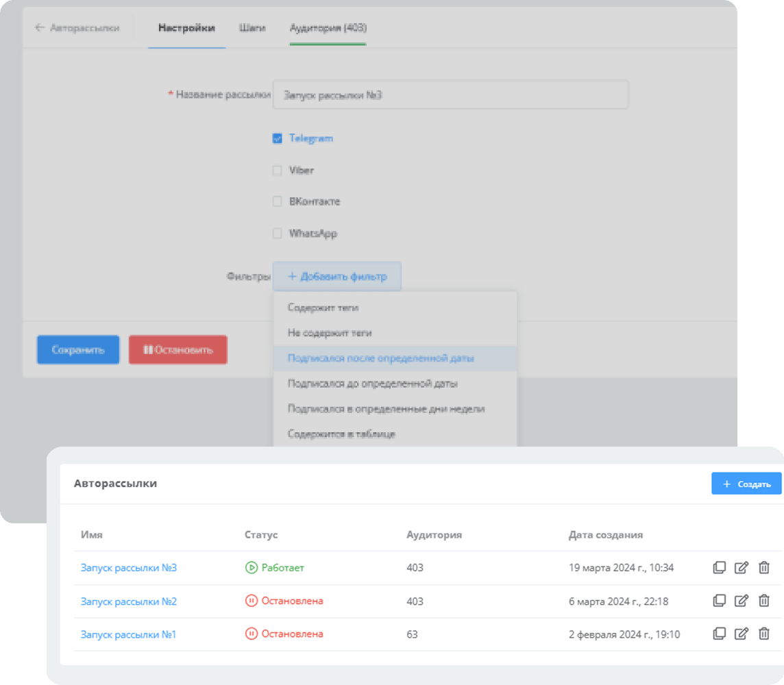784x685 pixels.
Task: Click the duplicate icon for Запуск рассылки №2
Action: 719,601
